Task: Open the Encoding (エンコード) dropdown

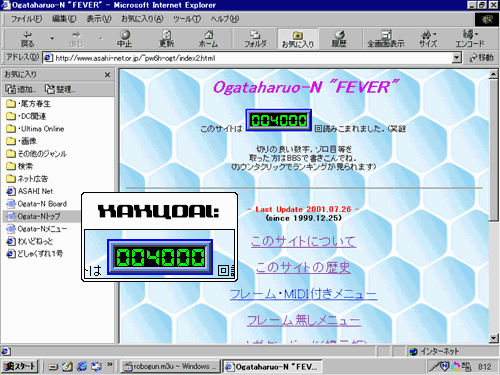Action: tap(470, 39)
